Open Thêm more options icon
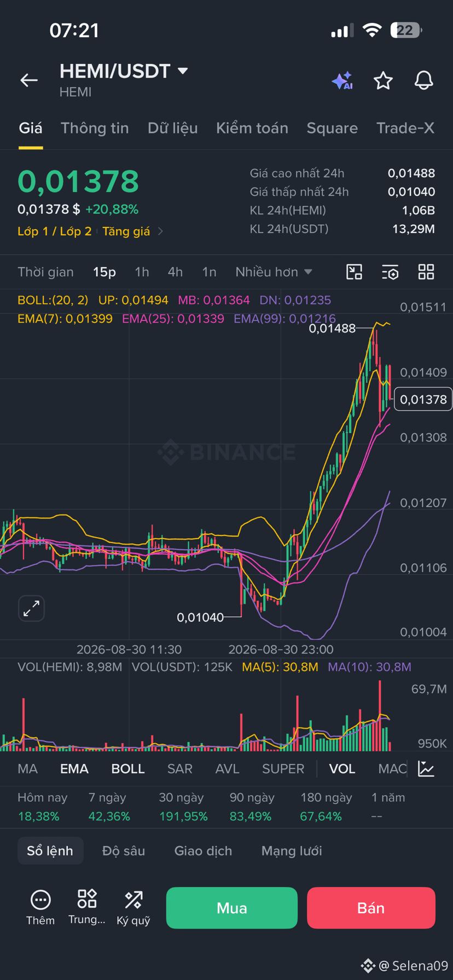The height and width of the screenshot is (980, 453). (40, 908)
